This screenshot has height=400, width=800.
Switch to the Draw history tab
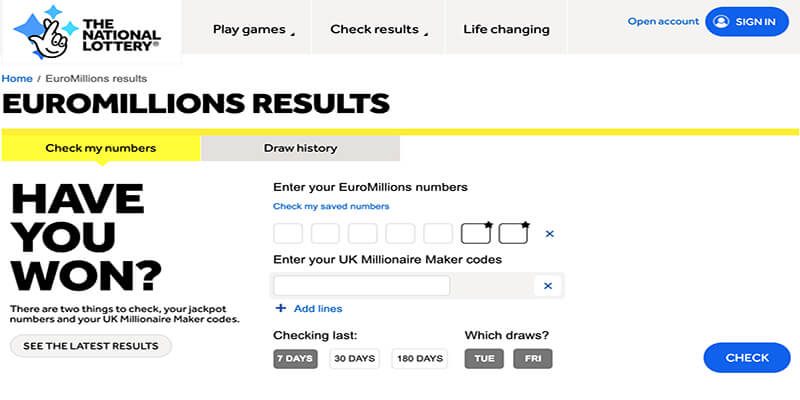(301, 148)
